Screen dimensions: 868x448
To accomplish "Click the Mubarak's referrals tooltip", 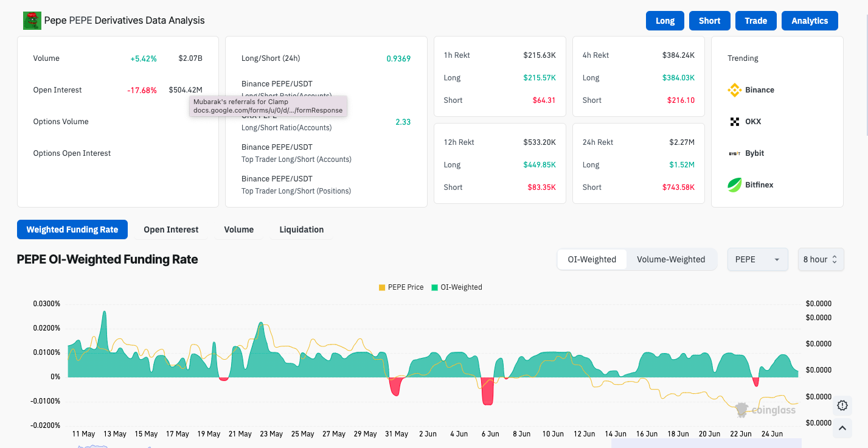I will click(x=268, y=107).
